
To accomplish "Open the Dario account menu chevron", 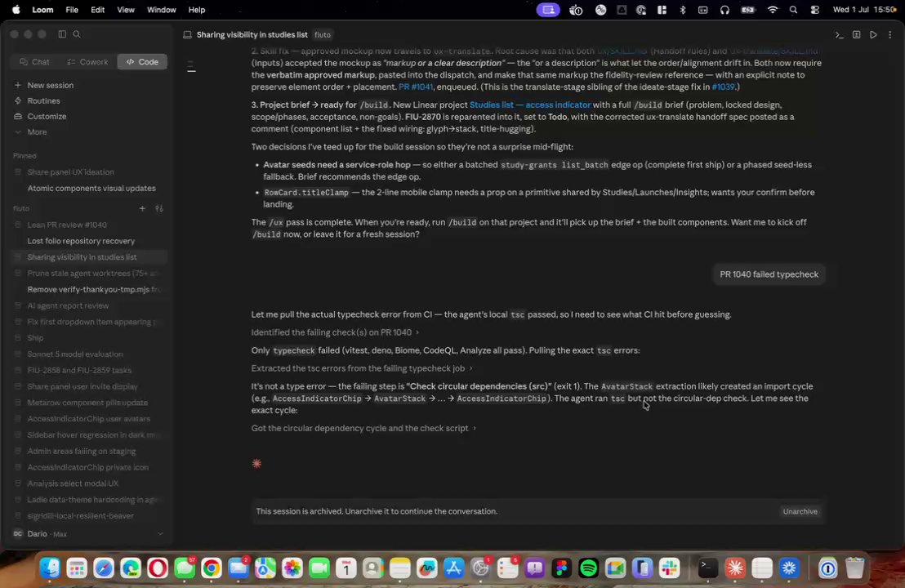I will [160, 534].
